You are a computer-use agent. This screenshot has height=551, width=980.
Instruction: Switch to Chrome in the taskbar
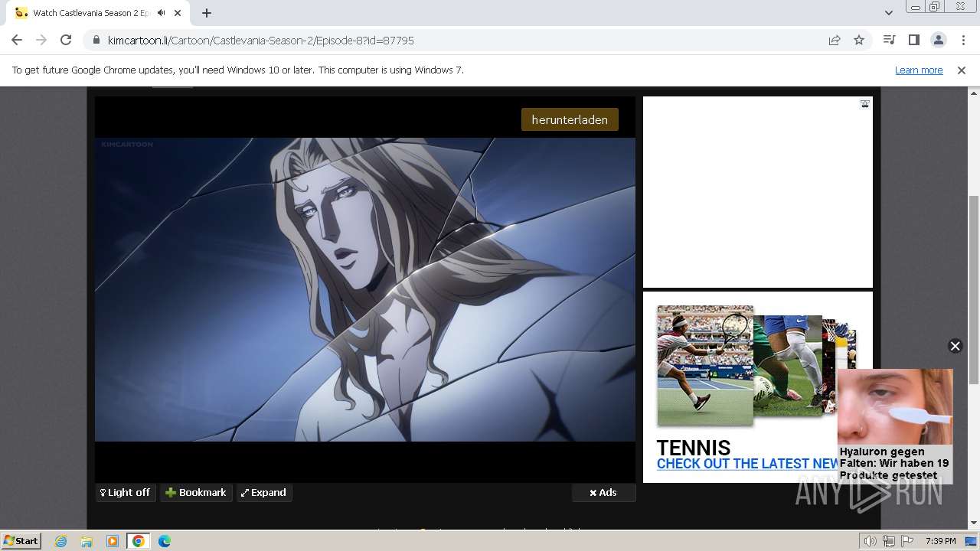pyautogui.click(x=139, y=541)
